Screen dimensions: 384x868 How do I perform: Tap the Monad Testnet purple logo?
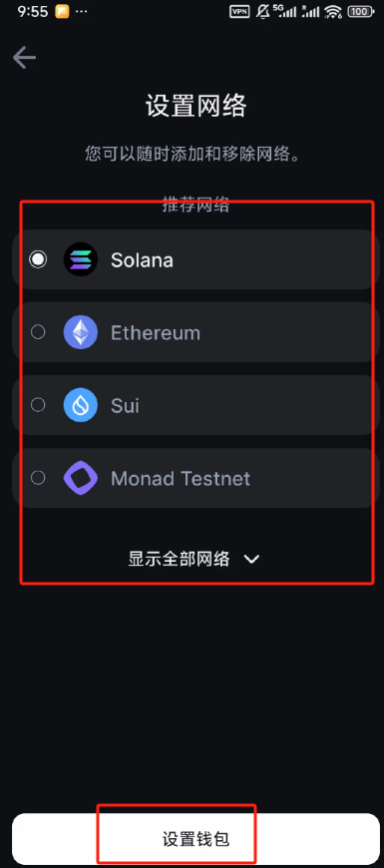(x=81, y=478)
